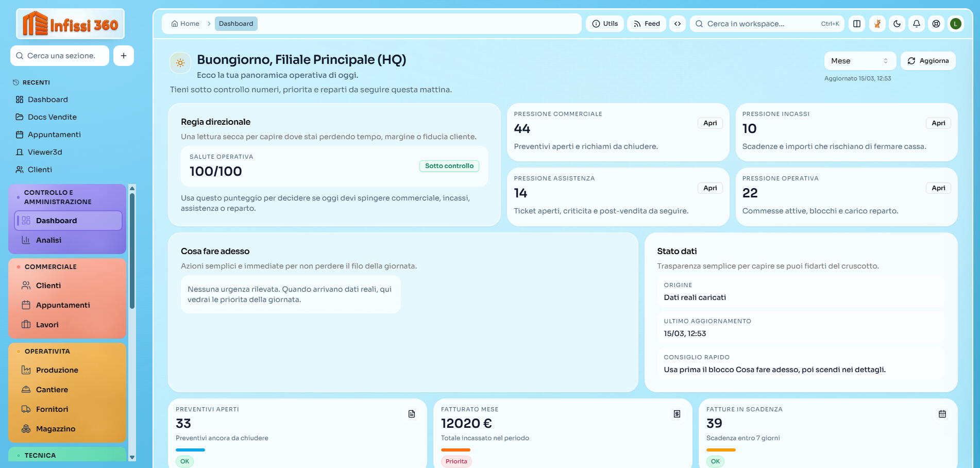Click the plus icon next to section search
Image resolution: width=980 pixels, height=468 pixels.
(x=123, y=56)
